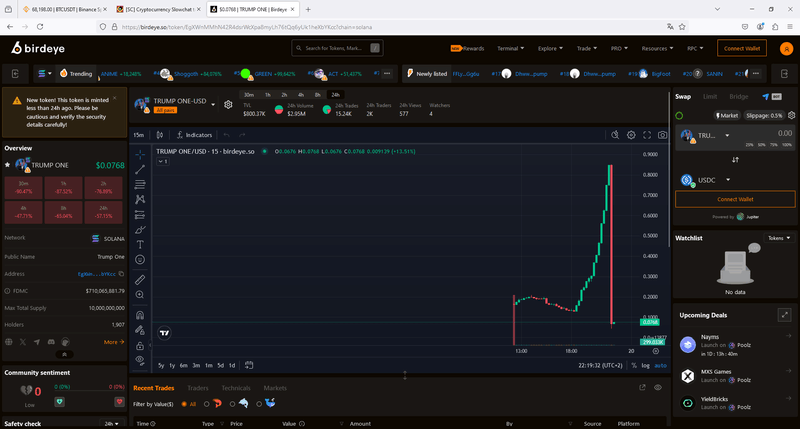Image resolution: width=800 pixels, height=429 pixels.
Task: Select the crosshair cursor tool
Action: (140, 154)
